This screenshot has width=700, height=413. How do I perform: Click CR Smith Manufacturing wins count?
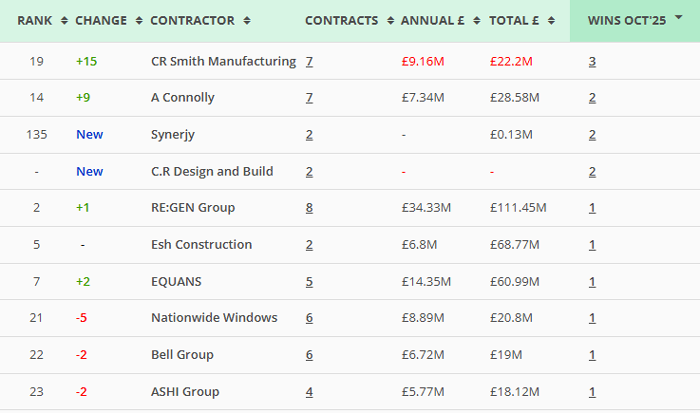pos(593,61)
